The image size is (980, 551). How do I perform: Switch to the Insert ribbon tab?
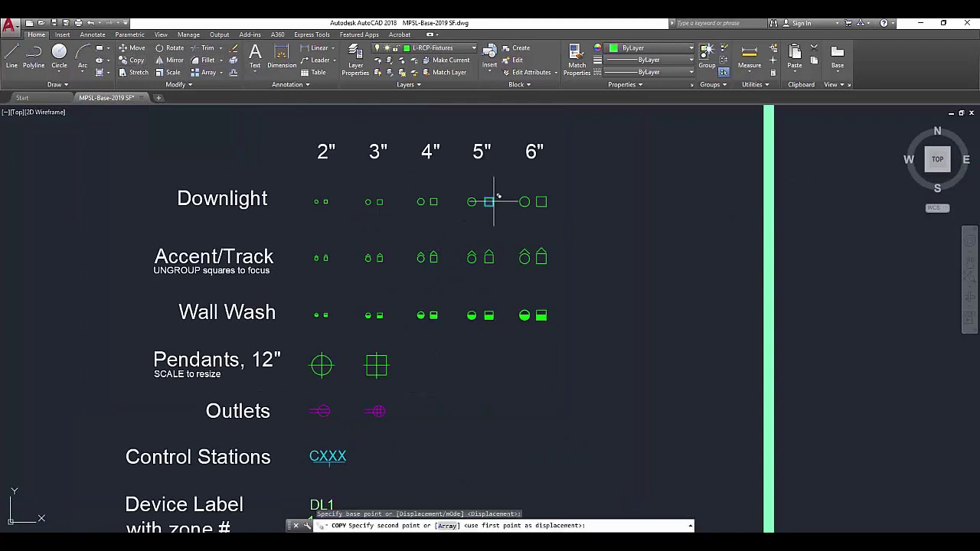pyautogui.click(x=62, y=34)
